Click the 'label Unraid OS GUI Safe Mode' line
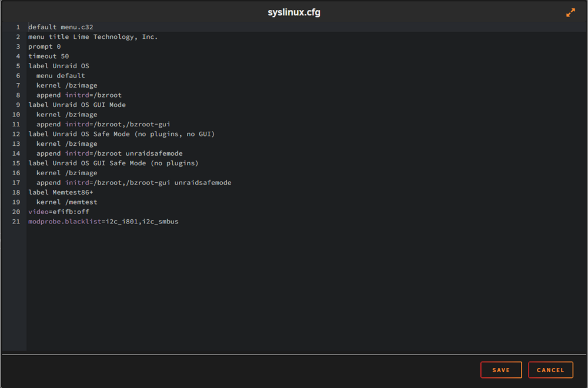The width and height of the screenshot is (588, 388). pos(113,163)
